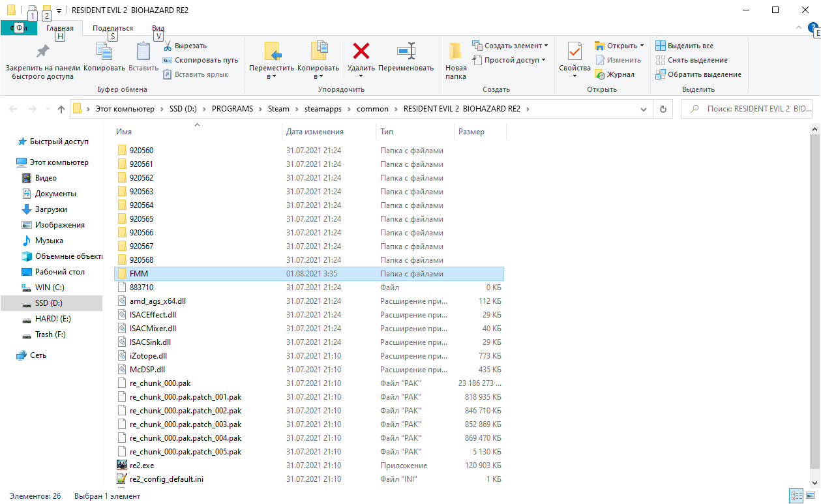Open Документы in the sidebar
This screenshot has height=504, width=821.
coord(55,194)
